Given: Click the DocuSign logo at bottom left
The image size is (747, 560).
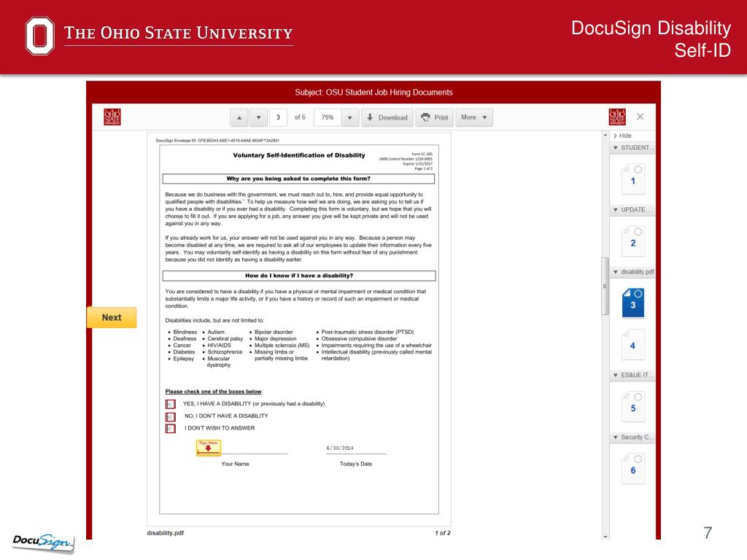Looking at the screenshot, I should click(43, 542).
